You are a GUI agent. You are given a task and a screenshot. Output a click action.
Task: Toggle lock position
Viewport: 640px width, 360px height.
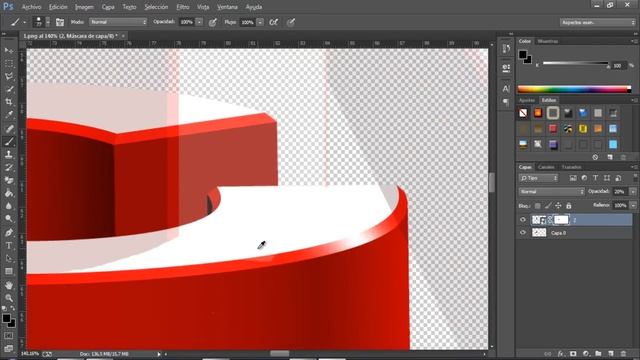(558, 206)
